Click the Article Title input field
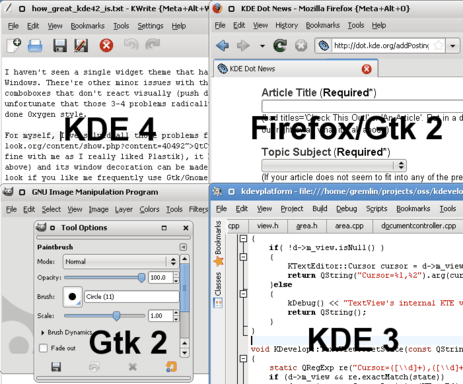Screen dimensions: 463x384 (362, 106)
